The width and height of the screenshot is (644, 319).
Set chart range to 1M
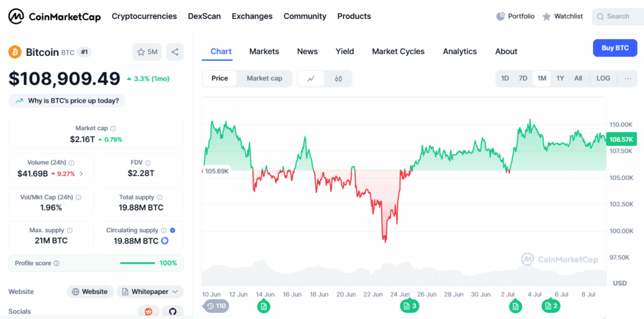tap(541, 78)
